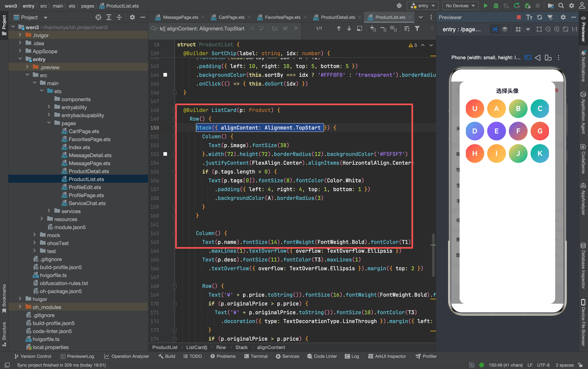
Task: Open search filter funnel icon
Action: (x=417, y=29)
